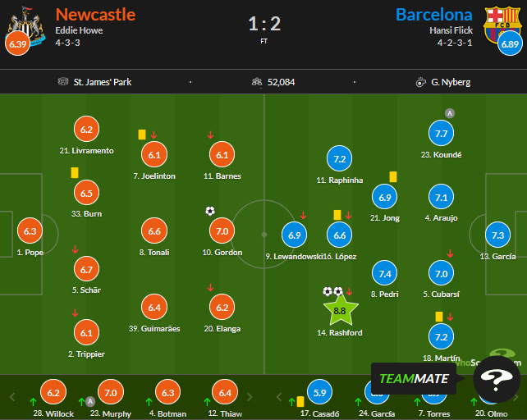The image size is (527, 420).
Task: Click the referee whistle icon beside G. Nyberg
Action: (420, 82)
